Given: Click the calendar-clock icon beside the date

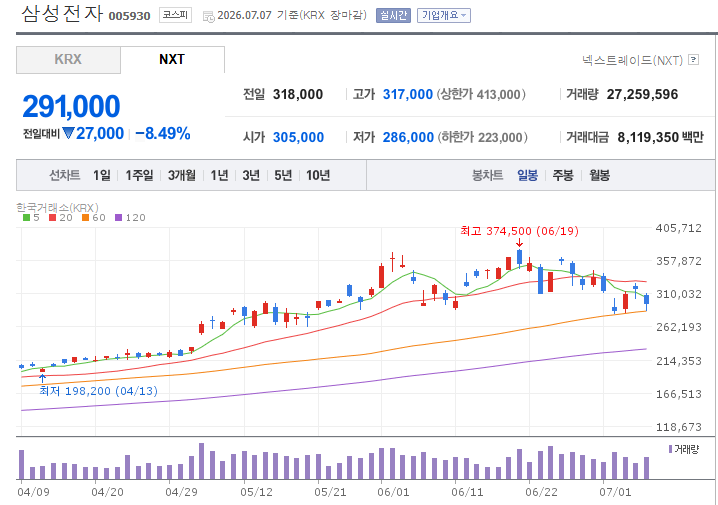Looking at the screenshot, I should [208, 17].
